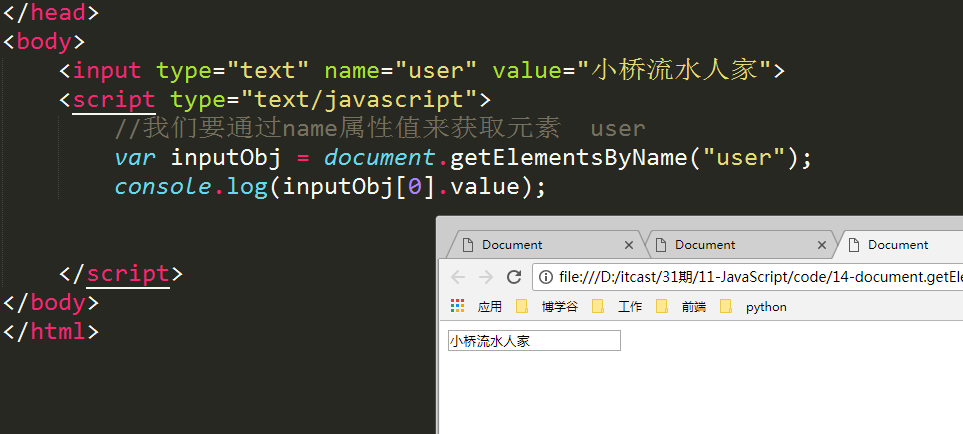Click the value attribute in the input tag
This screenshot has height=434, width=963.
[632, 71]
